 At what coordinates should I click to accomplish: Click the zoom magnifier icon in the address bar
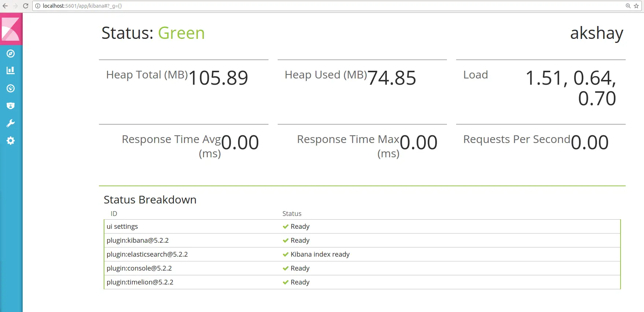click(x=628, y=6)
